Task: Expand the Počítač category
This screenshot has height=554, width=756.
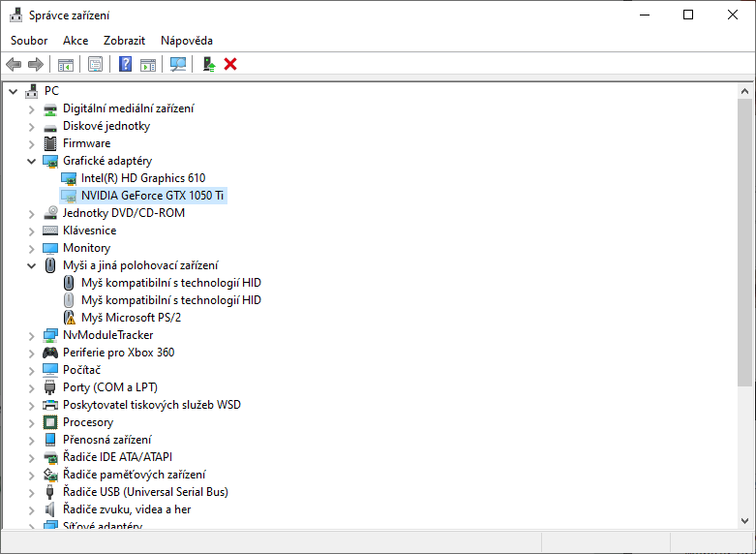Action: click(31, 371)
